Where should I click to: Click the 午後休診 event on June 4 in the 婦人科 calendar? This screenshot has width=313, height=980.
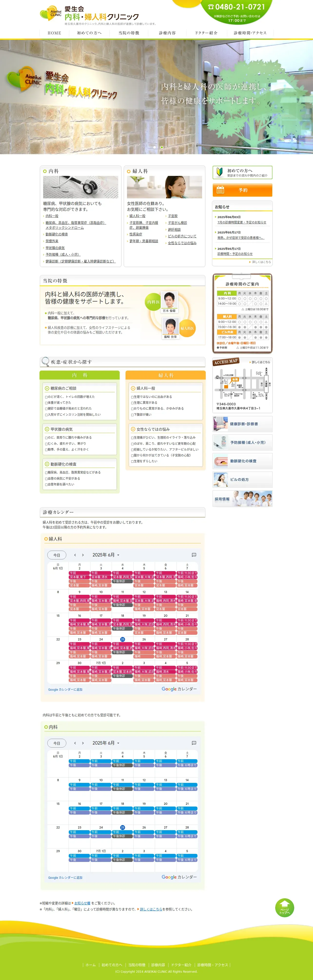point(122,581)
